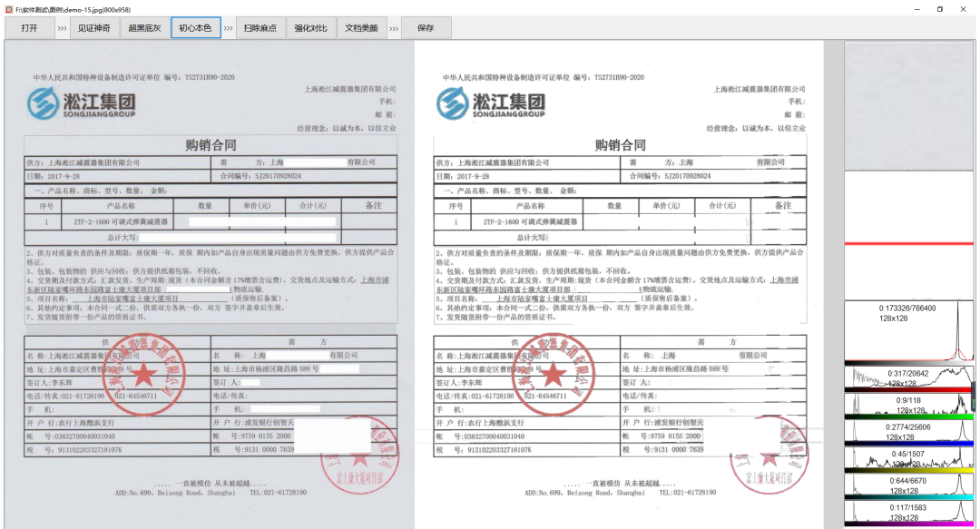The image size is (980, 529).
Task: Select the red channel histogram 0:317/20642
Action: (907, 375)
